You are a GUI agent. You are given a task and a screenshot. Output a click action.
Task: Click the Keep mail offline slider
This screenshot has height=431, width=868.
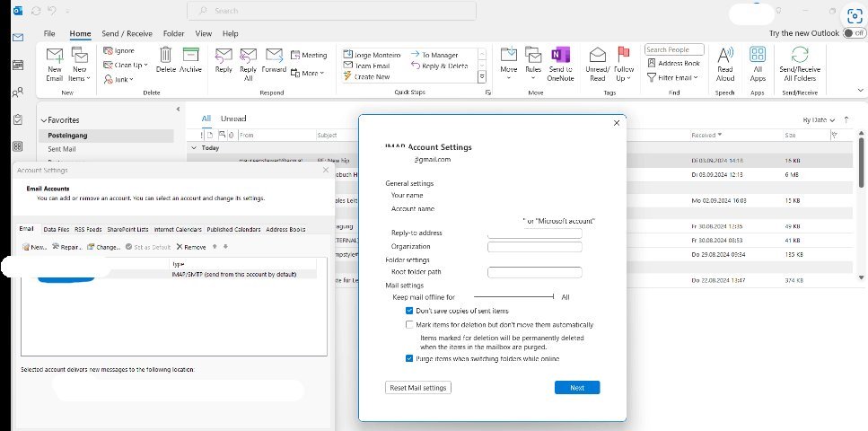tap(513, 297)
